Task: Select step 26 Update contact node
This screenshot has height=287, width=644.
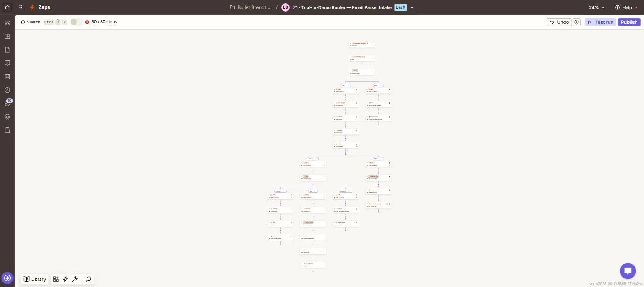Action: (378, 191)
